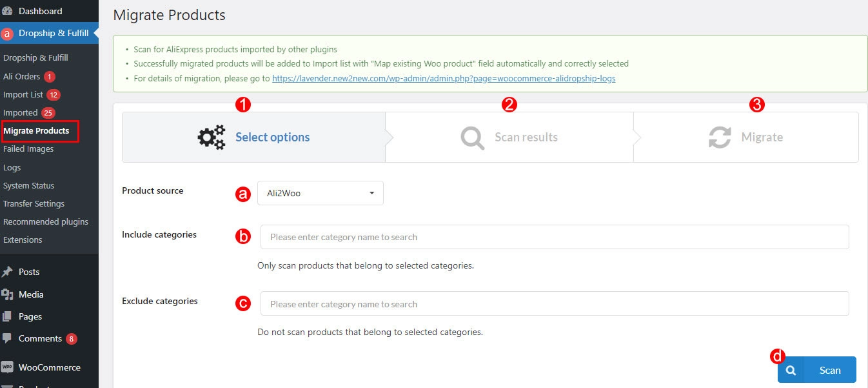Screen dimensions: 868x388
Task: Click the Pages icon in sidebar
Action: point(7,316)
